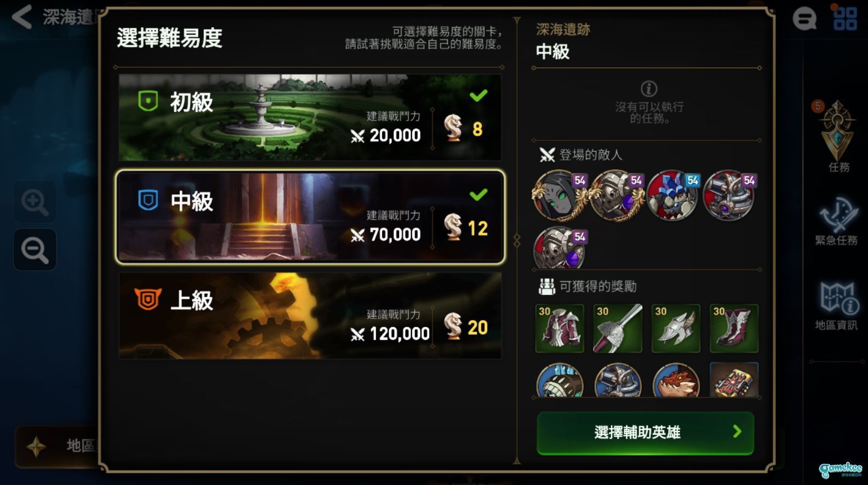This screenshot has width=868, height=485.
Task: View the blue crystal golem enemy portrait
Action: tap(673, 196)
